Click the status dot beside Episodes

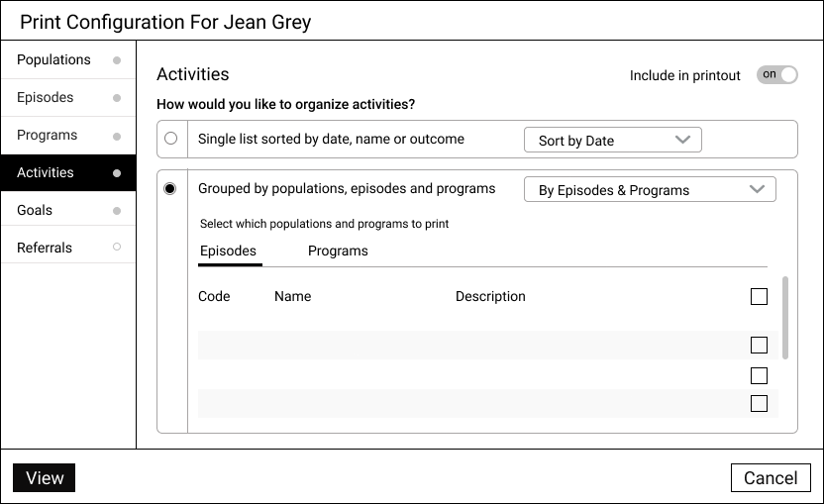coord(117,98)
